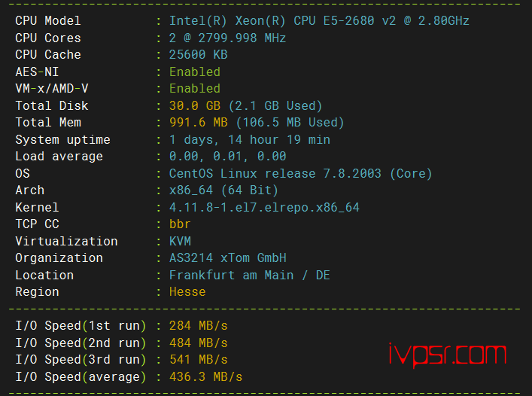Click the Total Disk 30.0 GB value

195,106
